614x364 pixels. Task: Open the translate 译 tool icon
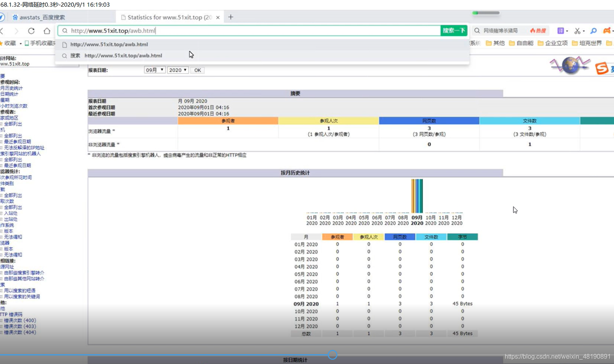[x=561, y=31]
